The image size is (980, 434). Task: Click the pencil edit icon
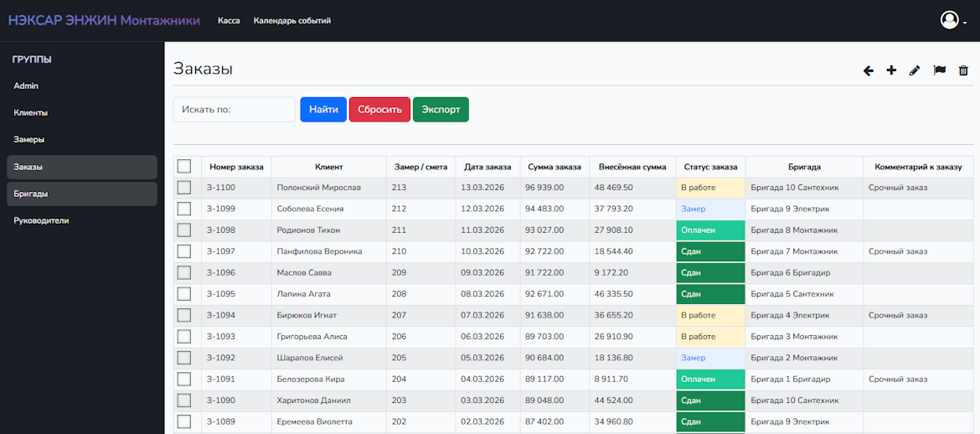pyautogui.click(x=915, y=70)
